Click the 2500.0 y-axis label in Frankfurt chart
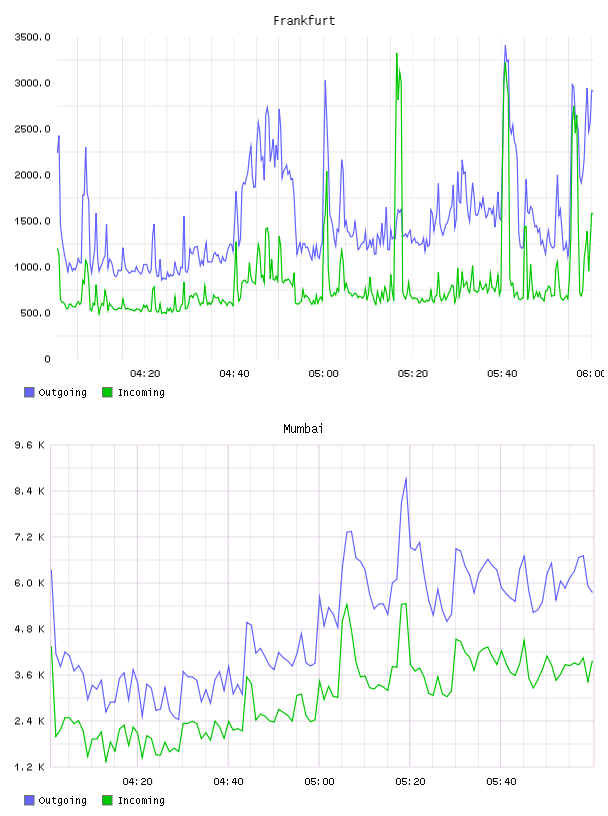This screenshot has width=608, height=816. (32, 129)
